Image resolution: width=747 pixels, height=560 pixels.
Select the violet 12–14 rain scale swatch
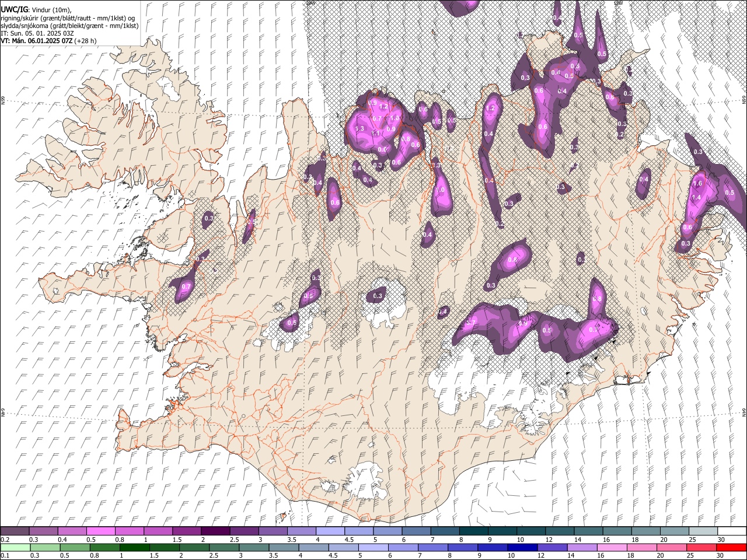[552, 548]
